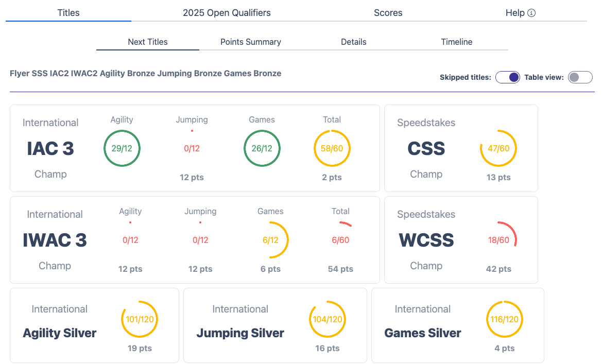Show the Details sub-tab

coord(354,42)
